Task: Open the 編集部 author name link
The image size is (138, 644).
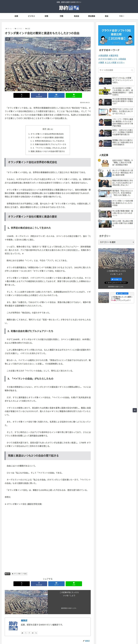Action: click(24, 620)
